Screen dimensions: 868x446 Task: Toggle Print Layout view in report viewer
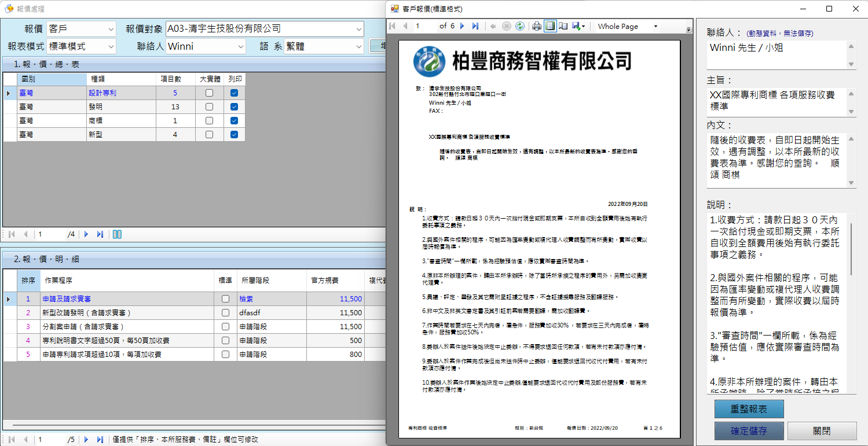(550, 26)
